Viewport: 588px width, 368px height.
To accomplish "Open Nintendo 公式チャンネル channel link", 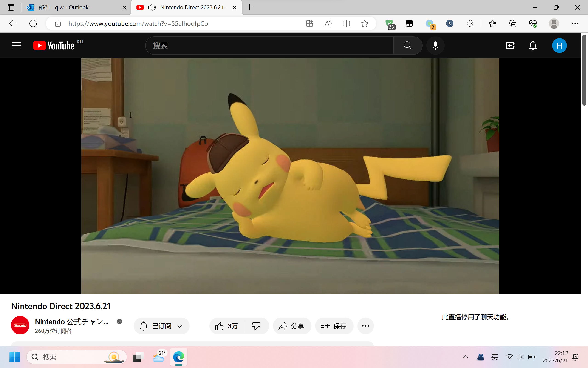I will (72, 322).
